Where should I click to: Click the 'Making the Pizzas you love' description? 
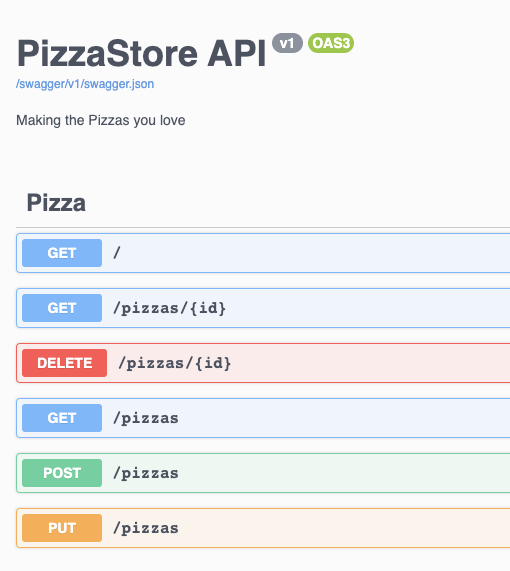tap(101, 121)
